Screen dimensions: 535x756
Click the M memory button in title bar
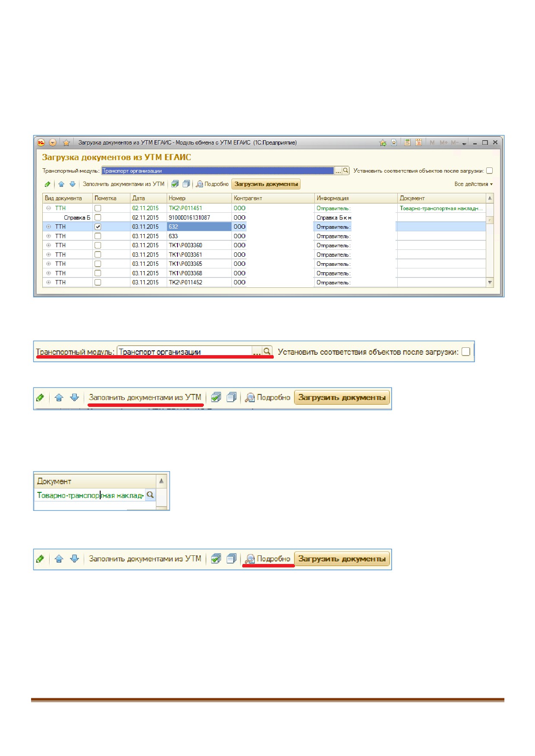point(432,143)
